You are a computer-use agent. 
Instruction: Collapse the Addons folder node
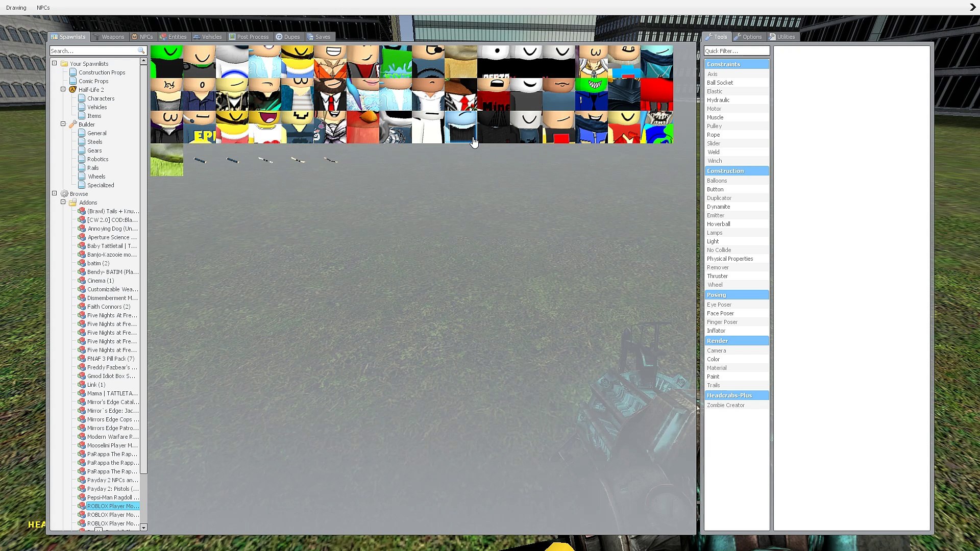pyautogui.click(x=63, y=202)
